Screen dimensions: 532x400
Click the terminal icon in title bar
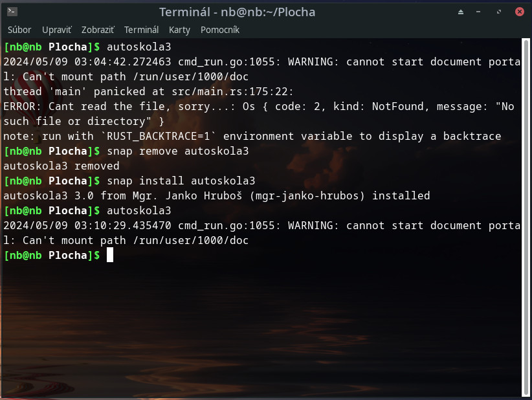pos(12,12)
